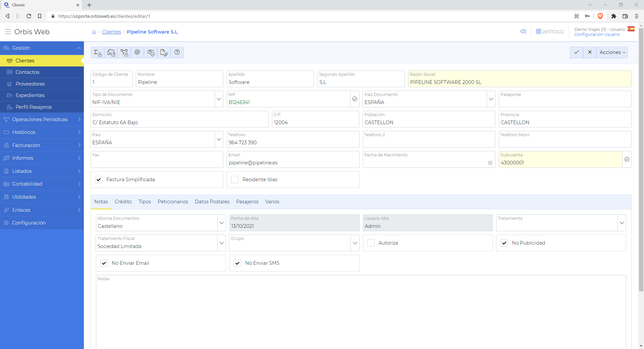The width and height of the screenshot is (644, 349).
Task: Switch to the Datos Postales tab
Action: 212,202
